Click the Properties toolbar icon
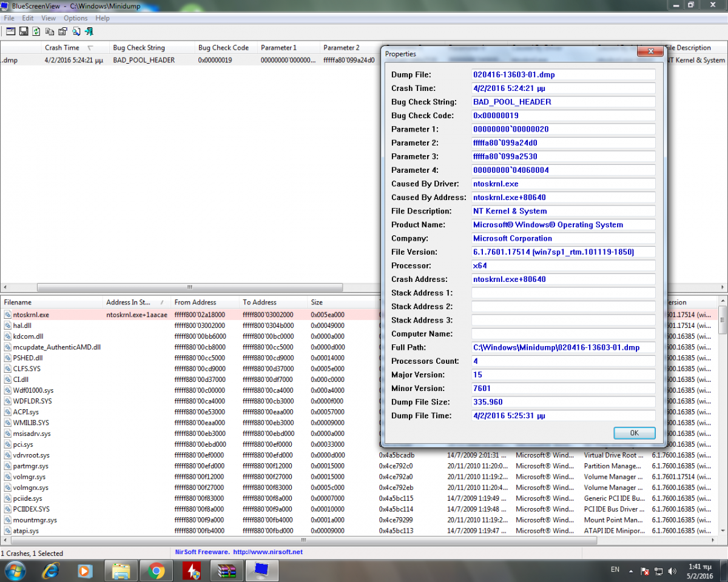The width and height of the screenshot is (728, 582). pyautogui.click(x=62, y=31)
